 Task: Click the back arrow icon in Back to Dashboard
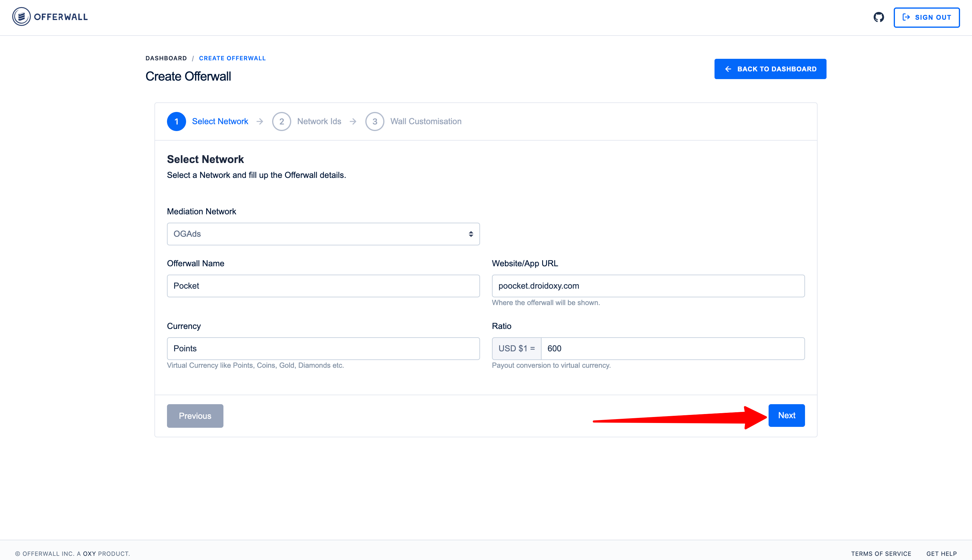[728, 69]
